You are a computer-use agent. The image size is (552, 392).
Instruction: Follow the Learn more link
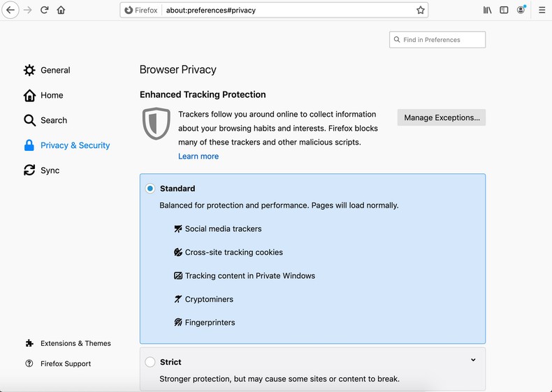coord(198,157)
